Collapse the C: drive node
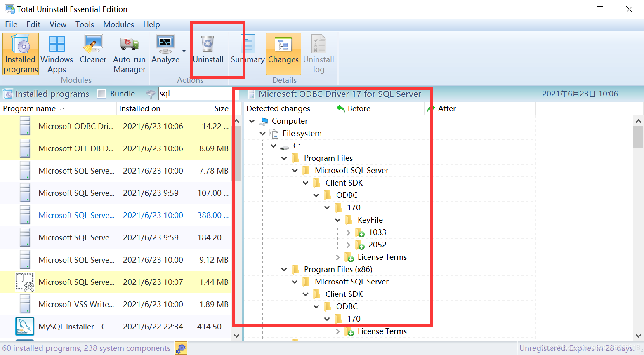This screenshot has height=355, width=644. coord(274,146)
